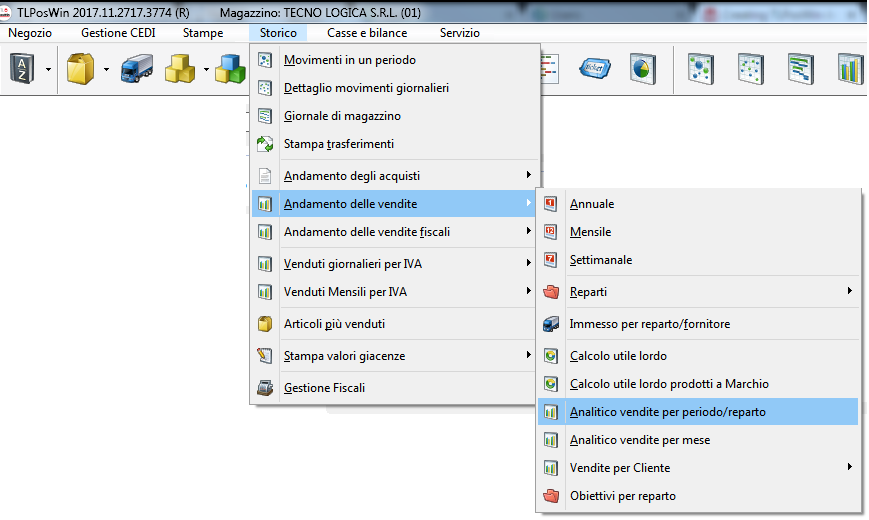Click the blue ticket toolbar icon
This screenshot has height=520, width=869.
point(596,69)
